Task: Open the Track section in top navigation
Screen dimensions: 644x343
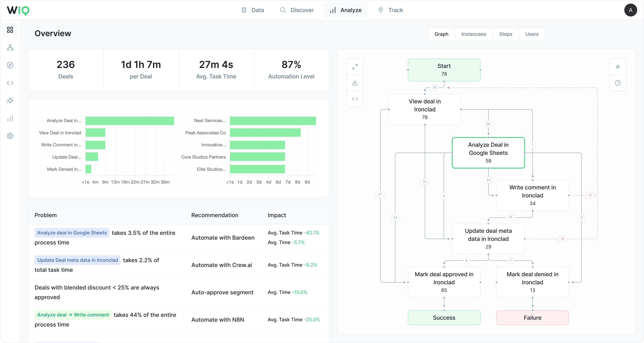Action: pyautogui.click(x=390, y=10)
